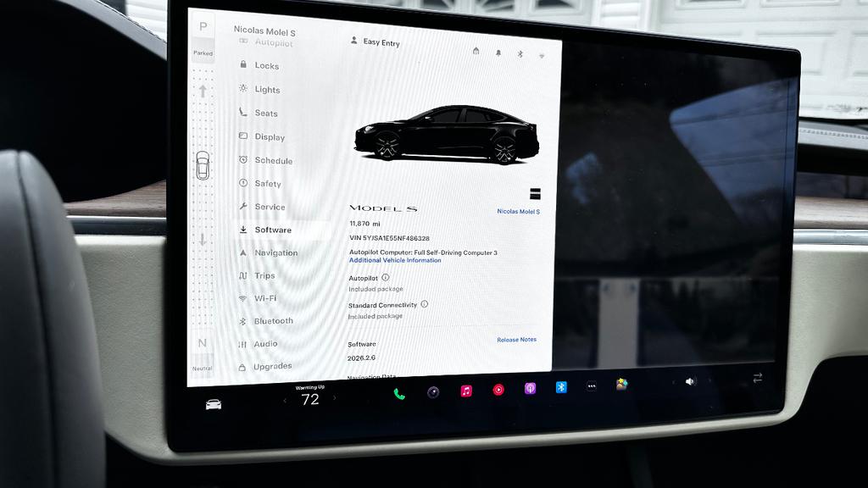Viewport: 868px width, 488px height.
Task: Open the blue Bluetooth app in dock
Action: 561,386
